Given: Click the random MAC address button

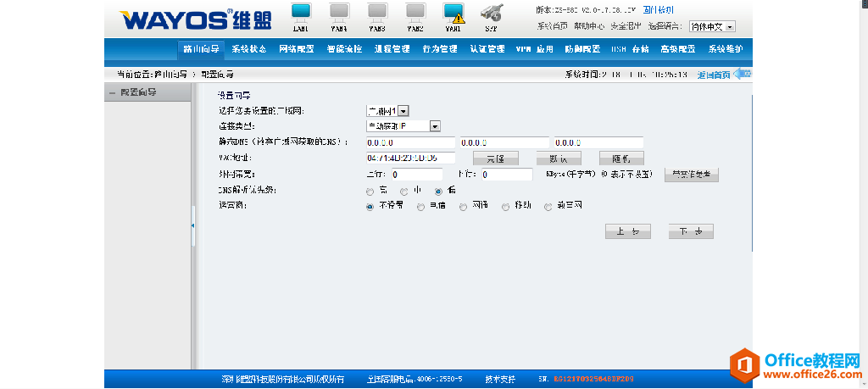Looking at the screenshot, I should point(621,158).
